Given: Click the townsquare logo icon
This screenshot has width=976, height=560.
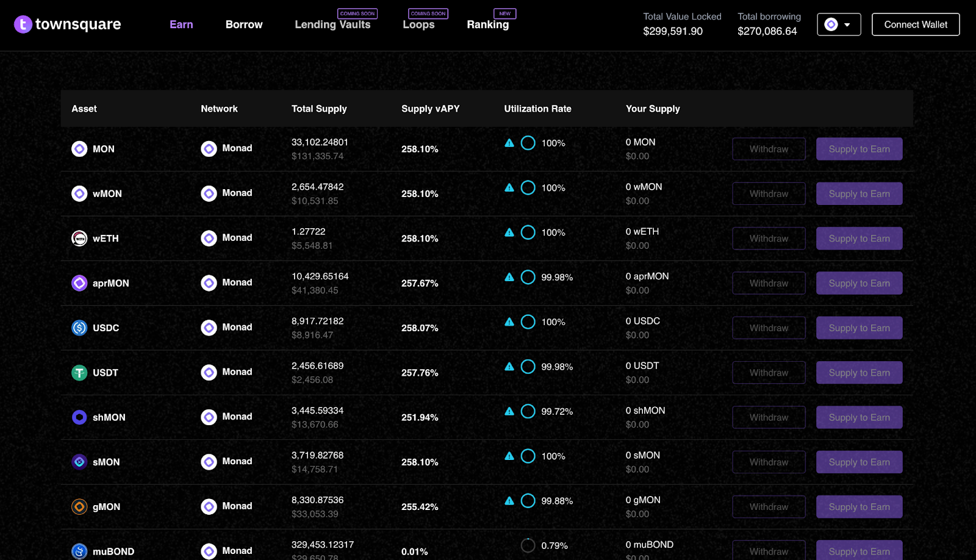Looking at the screenshot, I should click(23, 24).
